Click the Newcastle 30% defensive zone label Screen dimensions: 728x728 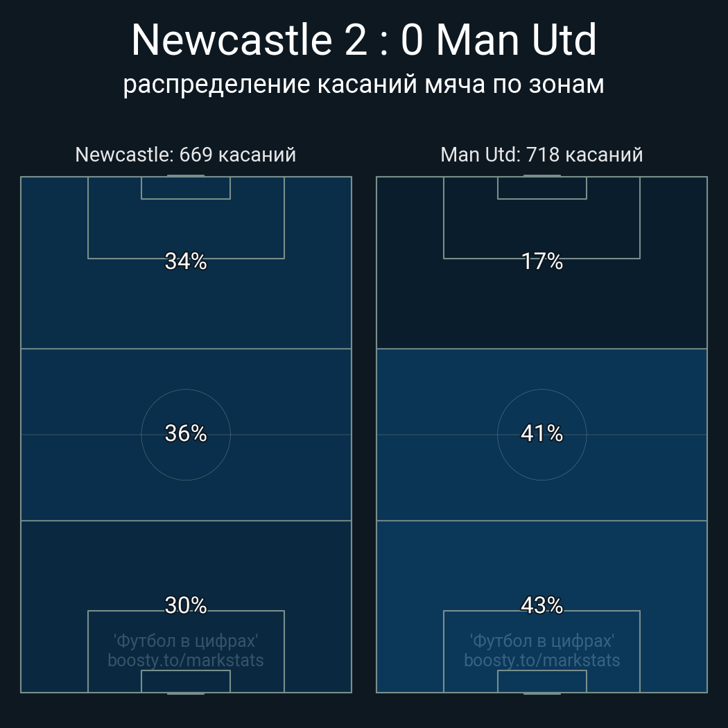coord(186,605)
